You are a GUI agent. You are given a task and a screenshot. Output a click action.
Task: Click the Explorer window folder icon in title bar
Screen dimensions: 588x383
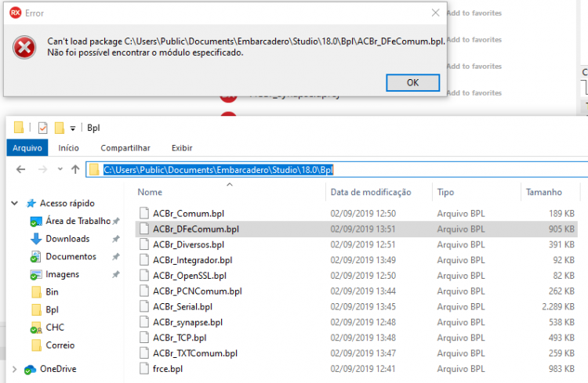point(18,128)
